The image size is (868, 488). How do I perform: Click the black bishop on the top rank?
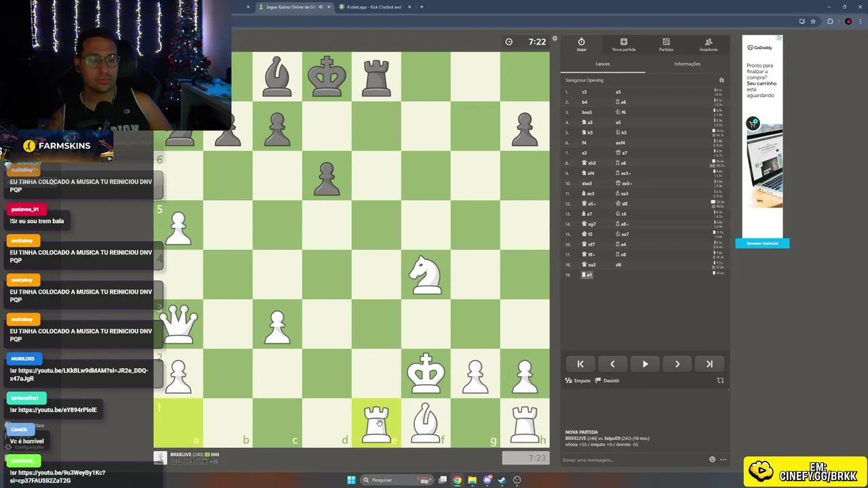pos(277,77)
